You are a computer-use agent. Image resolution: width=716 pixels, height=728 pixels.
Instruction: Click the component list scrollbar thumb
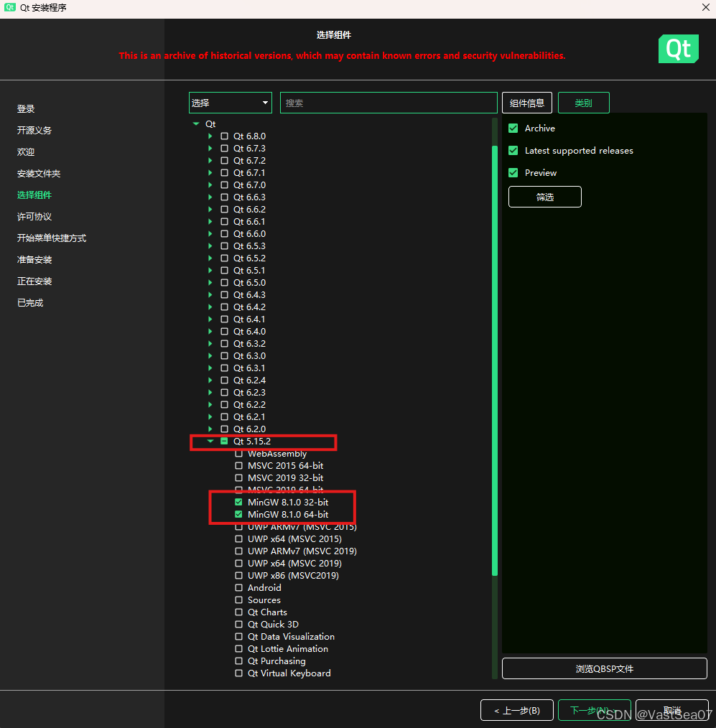(x=495, y=360)
